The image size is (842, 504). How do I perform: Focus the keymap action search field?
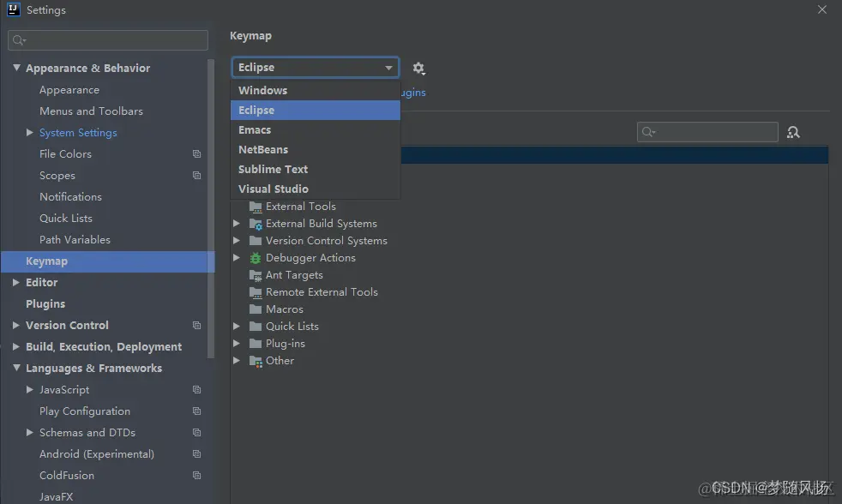(707, 132)
